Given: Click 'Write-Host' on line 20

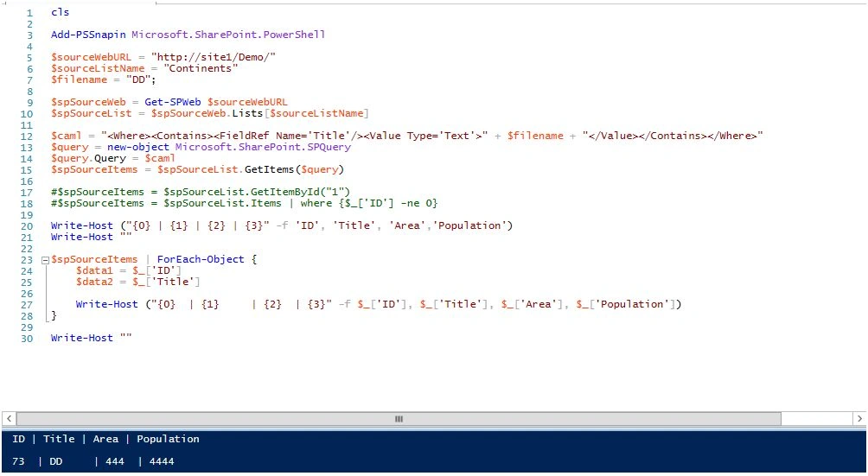Looking at the screenshot, I should 81,225.
